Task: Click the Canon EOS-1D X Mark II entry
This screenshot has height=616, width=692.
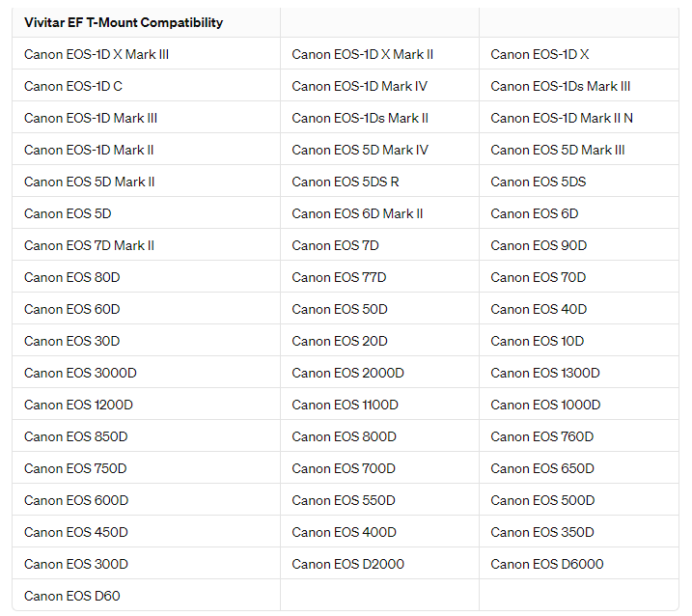Action: (x=363, y=54)
